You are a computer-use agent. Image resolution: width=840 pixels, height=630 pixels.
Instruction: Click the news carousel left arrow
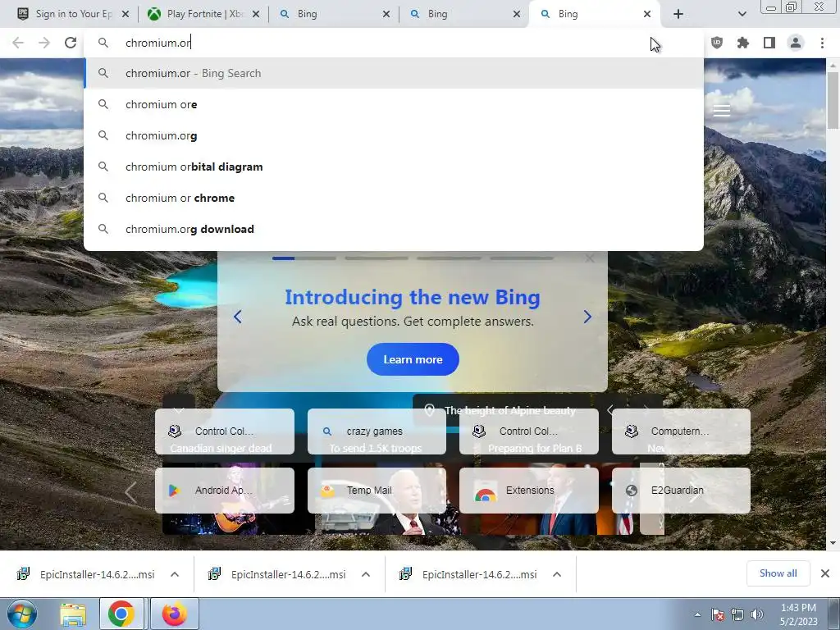tap(131, 491)
